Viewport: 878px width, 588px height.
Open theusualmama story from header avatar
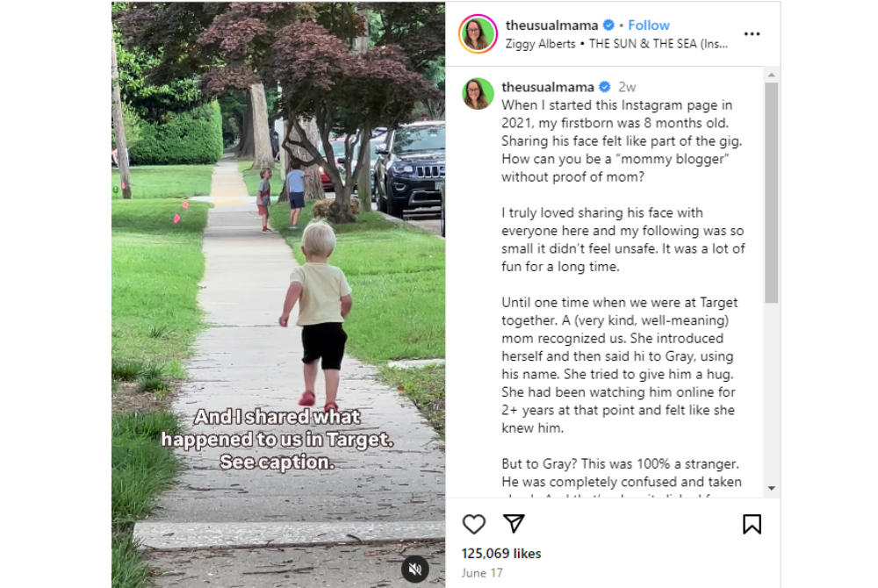[478, 33]
